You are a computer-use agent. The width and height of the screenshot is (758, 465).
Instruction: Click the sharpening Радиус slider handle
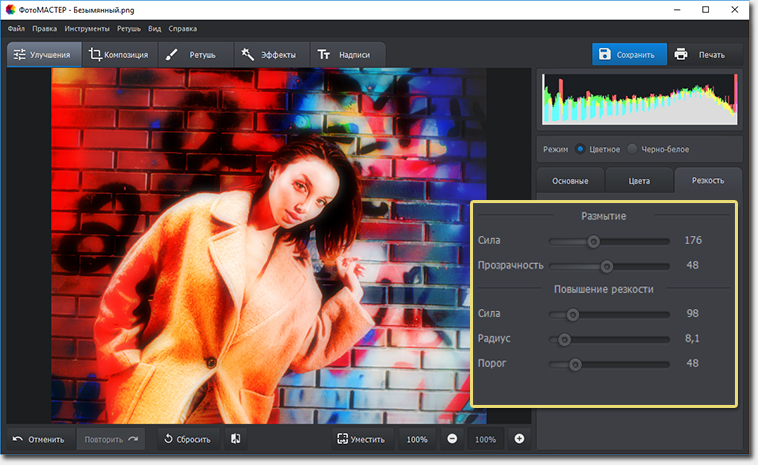(x=564, y=339)
